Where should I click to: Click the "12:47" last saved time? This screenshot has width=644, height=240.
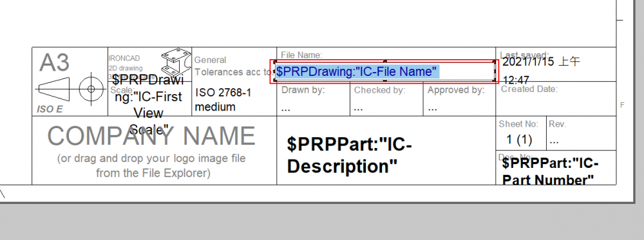516,80
